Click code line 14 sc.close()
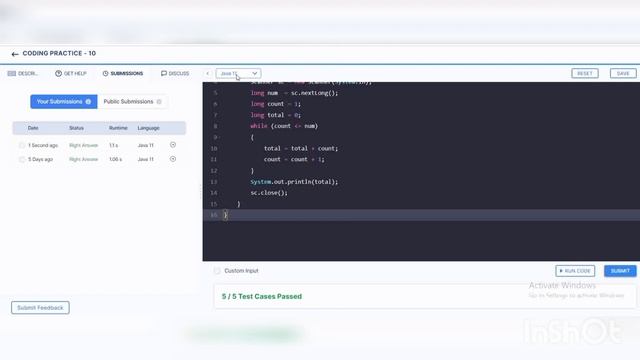The height and width of the screenshot is (360, 640). tap(269, 193)
